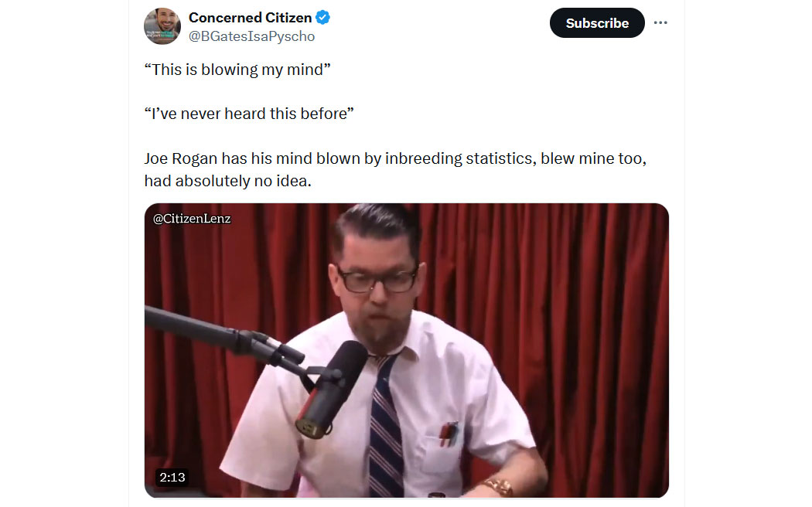Click the 2:13 video duration badge
Image resolution: width=812 pixels, height=507 pixels.
click(x=172, y=477)
